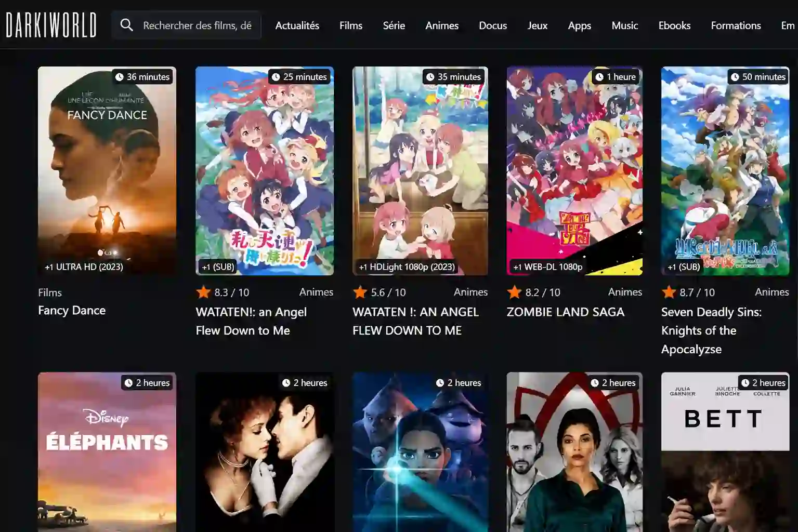Open the WATATEN poster marked 35 minutes
The image size is (798, 532).
[x=420, y=171]
